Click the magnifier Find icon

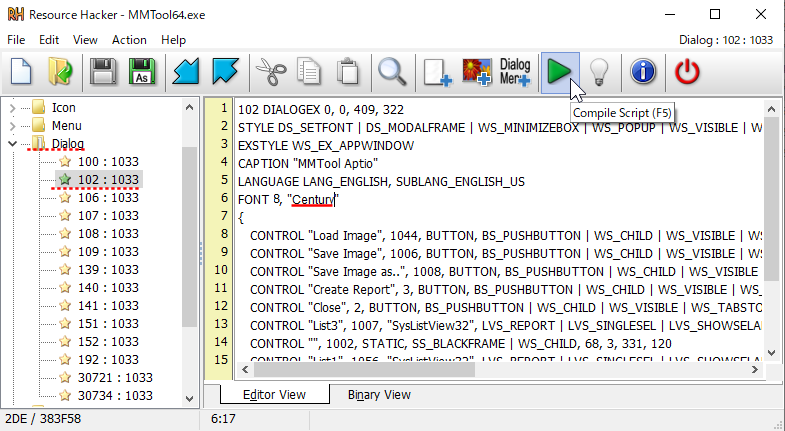pos(391,73)
